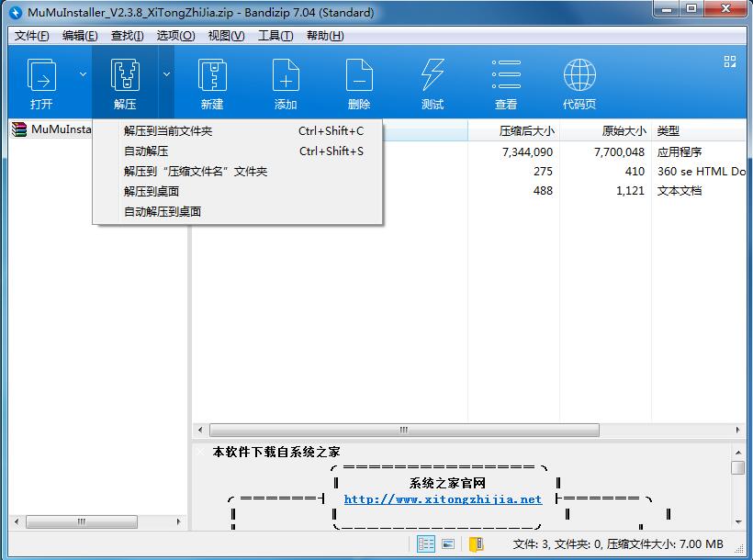This screenshot has height=560, width=753.
Task: Toggle the layout grid icon at top right
Action: [x=730, y=62]
